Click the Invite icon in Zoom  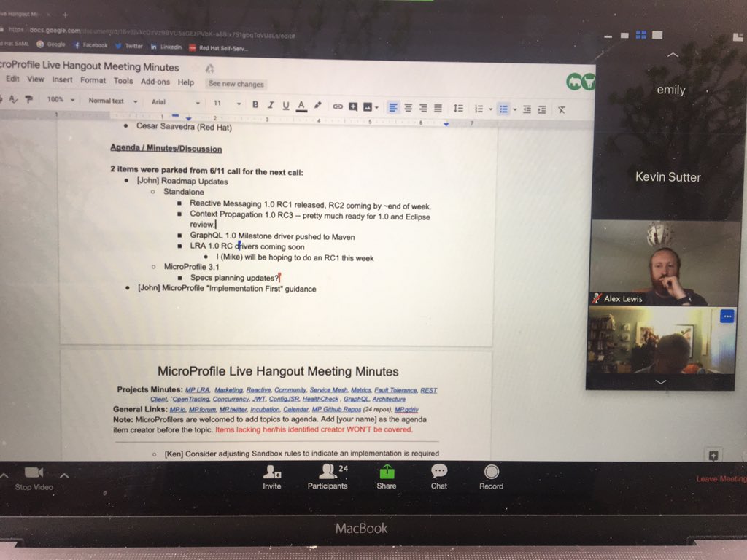coord(272,472)
